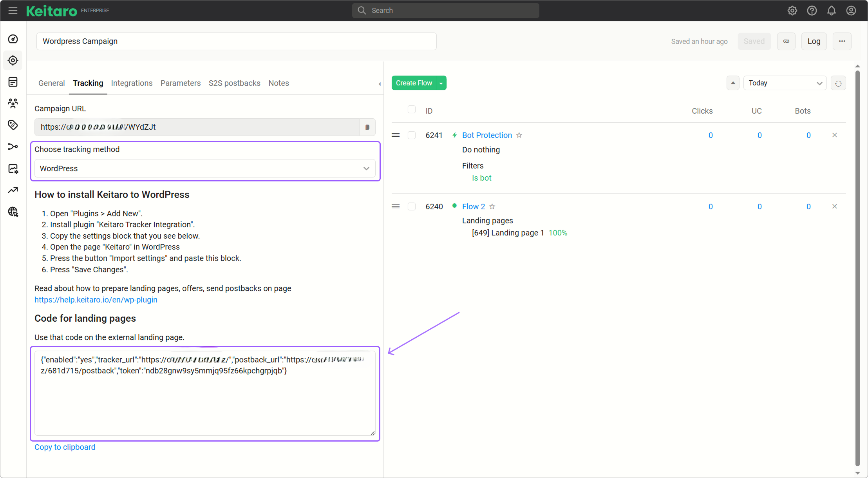The image size is (868, 478).
Task: Open the Log button
Action: (x=814, y=41)
